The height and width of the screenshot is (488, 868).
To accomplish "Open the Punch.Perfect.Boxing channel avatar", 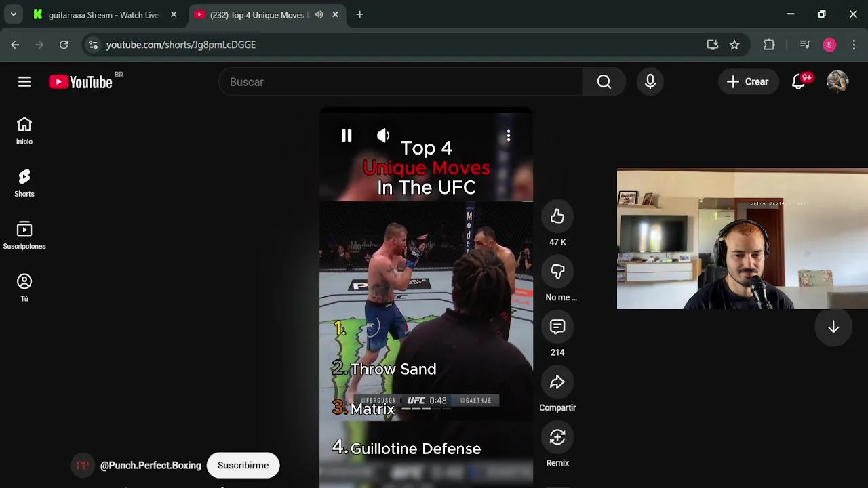I will 83,465.
